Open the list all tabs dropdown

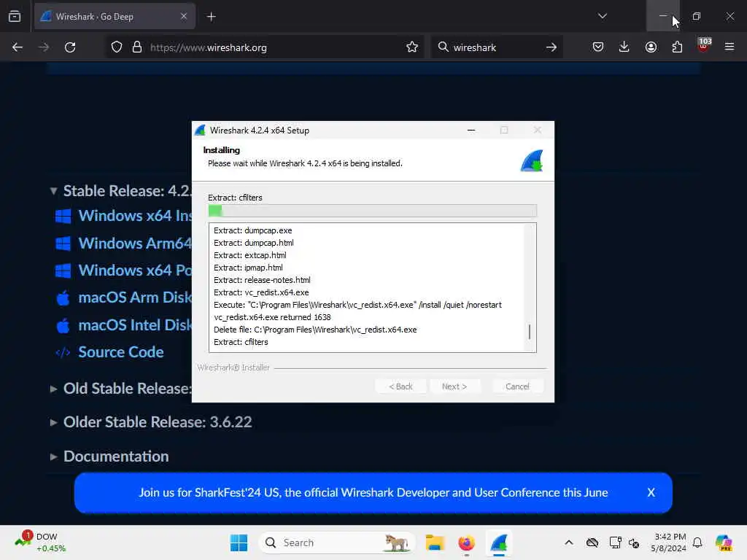coord(602,16)
